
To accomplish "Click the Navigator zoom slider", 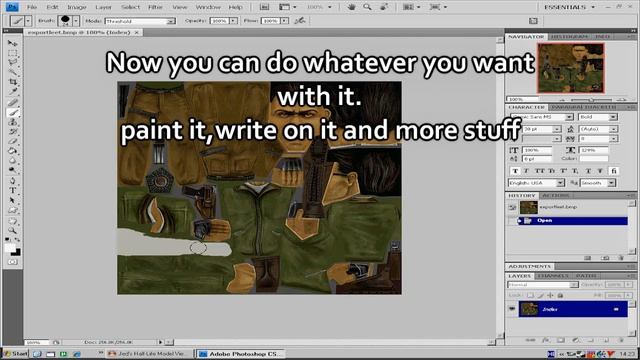I will tap(591, 99).
